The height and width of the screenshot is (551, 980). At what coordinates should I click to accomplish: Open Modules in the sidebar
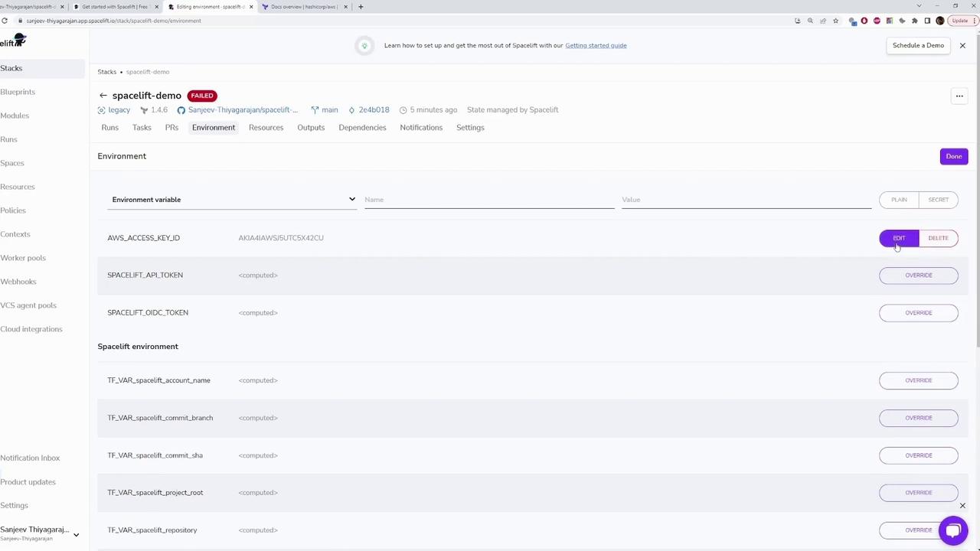(15, 116)
